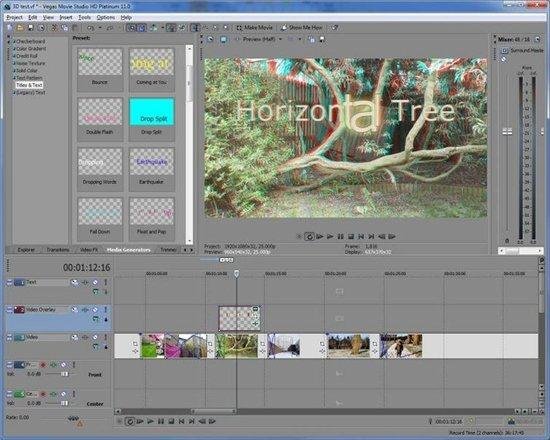Select Titles & Text in generator list
The height and width of the screenshot is (440, 550).
[29, 85]
